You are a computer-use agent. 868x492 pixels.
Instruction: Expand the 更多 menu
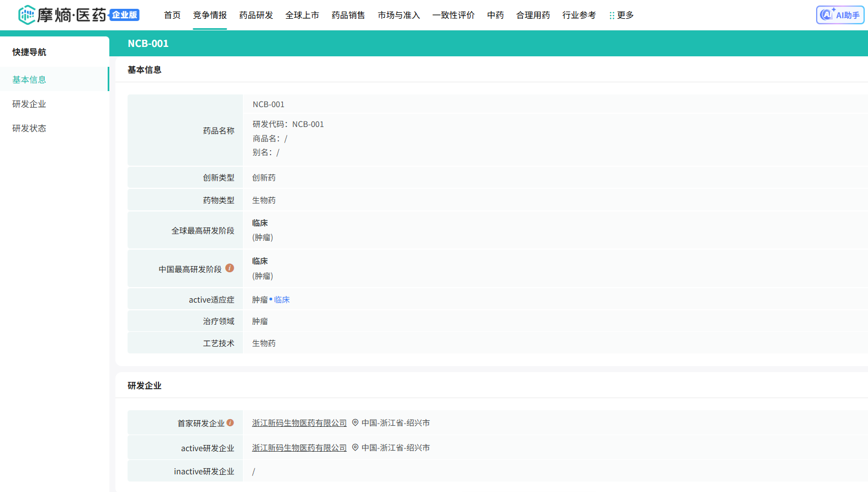click(x=622, y=15)
